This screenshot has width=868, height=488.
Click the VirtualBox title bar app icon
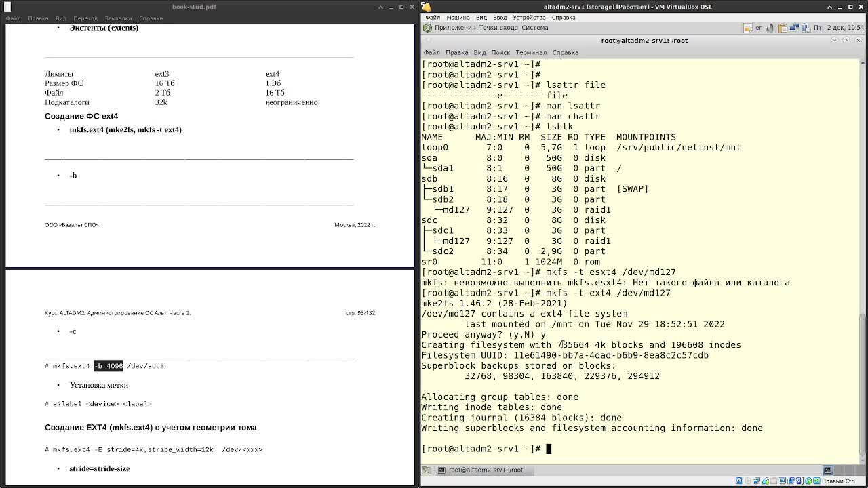pos(426,7)
